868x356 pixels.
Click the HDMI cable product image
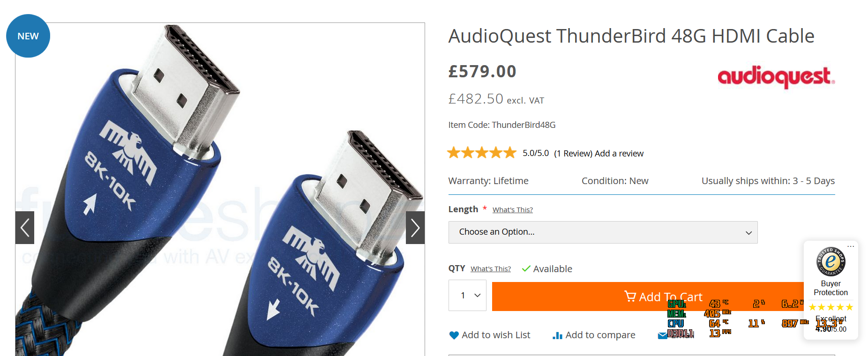pyautogui.click(x=220, y=189)
